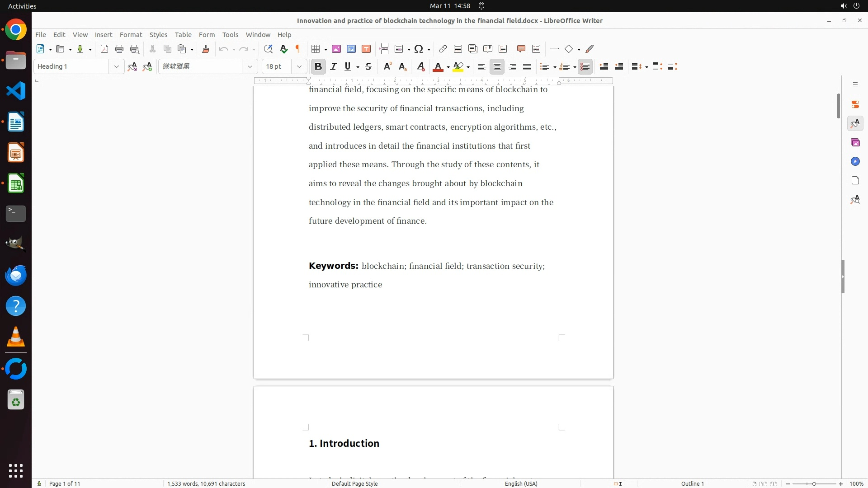The width and height of the screenshot is (868, 488).
Task: Toggle bold formatting off
Action: pos(318,67)
